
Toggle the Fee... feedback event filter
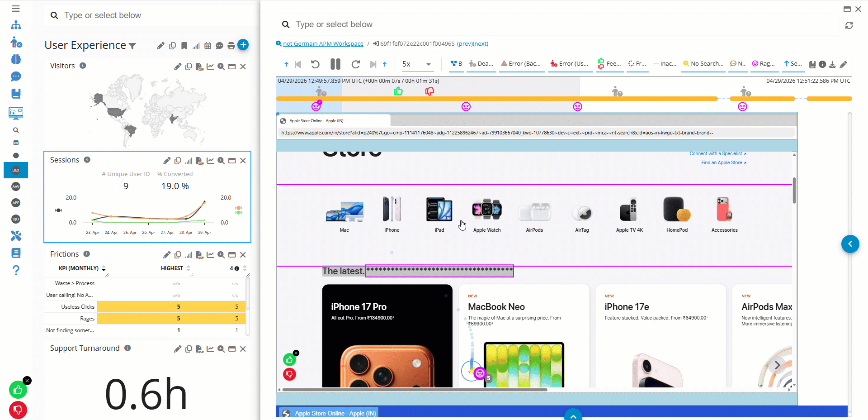pos(609,64)
